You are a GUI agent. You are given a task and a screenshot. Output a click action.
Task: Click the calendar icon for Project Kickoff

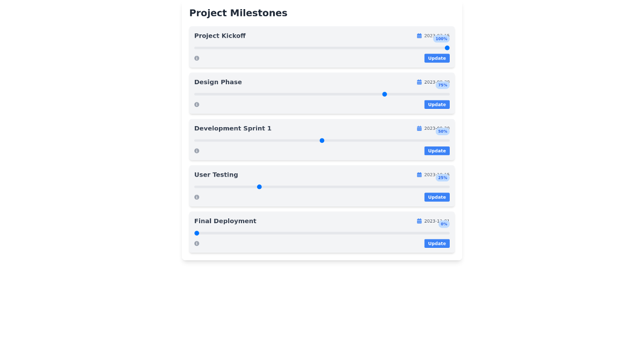coord(419,35)
